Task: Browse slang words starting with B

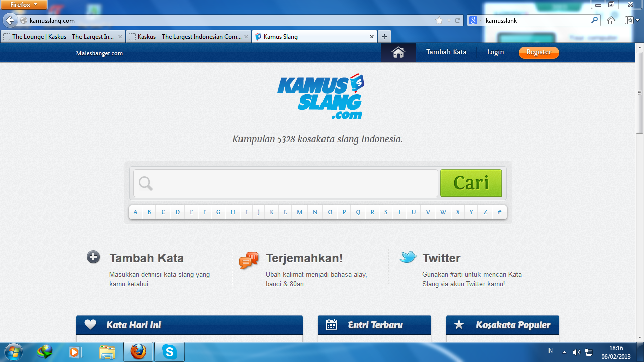Action: click(149, 212)
